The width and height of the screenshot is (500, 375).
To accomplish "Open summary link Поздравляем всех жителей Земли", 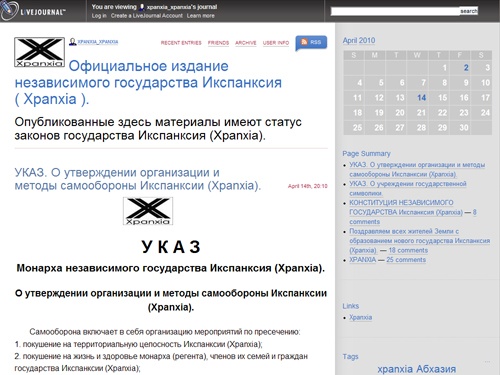I will point(419,240).
